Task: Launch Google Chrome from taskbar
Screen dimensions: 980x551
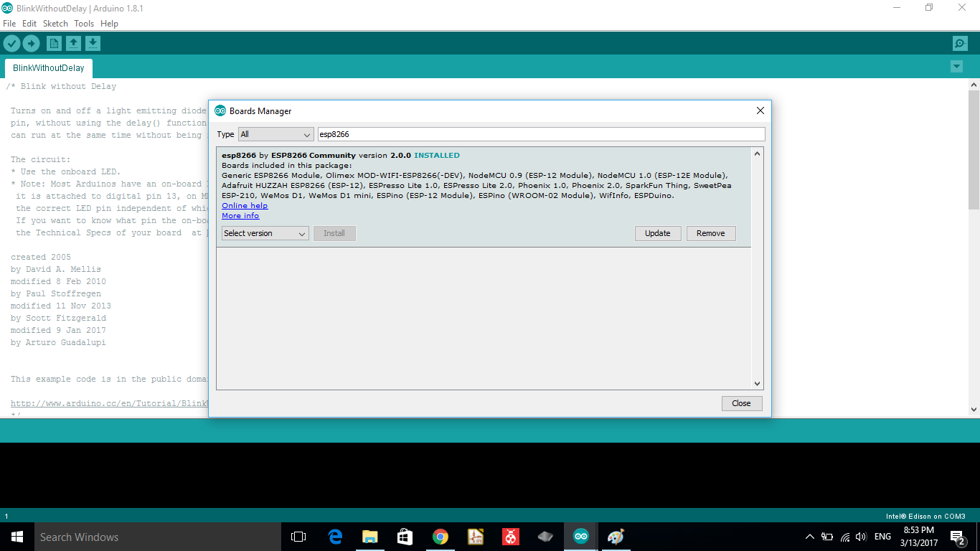Action: (x=440, y=537)
